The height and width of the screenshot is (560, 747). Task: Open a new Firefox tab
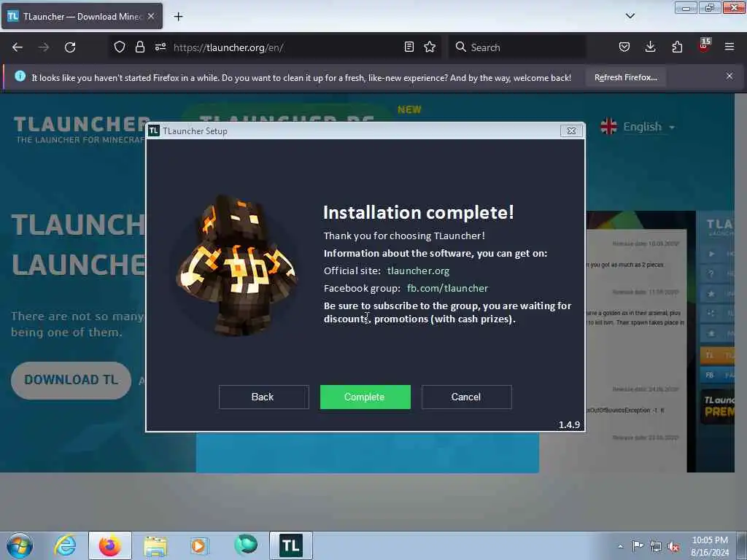point(178,17)
